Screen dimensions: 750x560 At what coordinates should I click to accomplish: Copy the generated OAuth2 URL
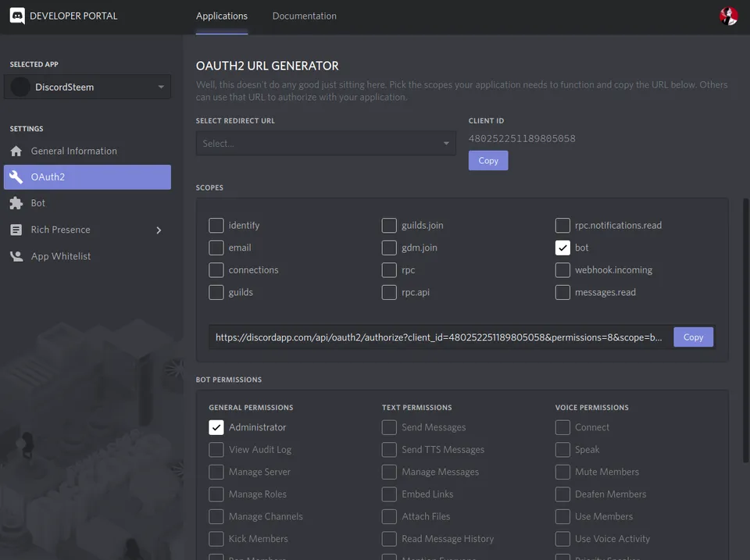693,337
